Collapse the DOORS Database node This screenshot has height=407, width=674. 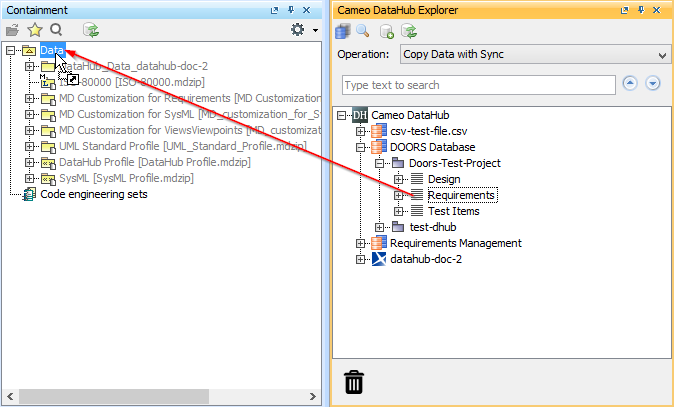click(x=360, y=147)
